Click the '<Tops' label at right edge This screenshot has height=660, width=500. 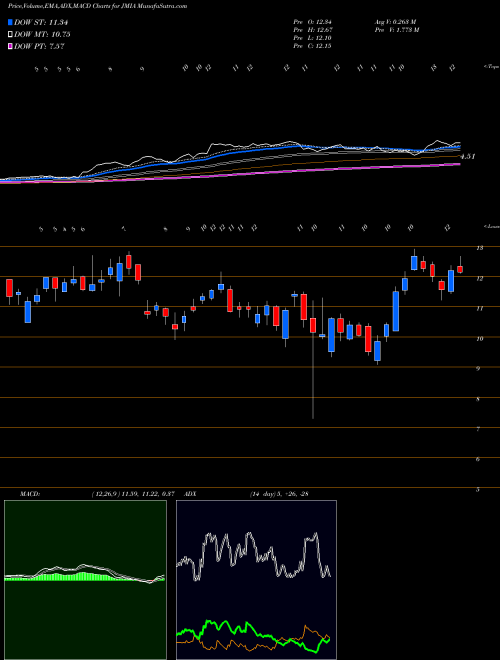click(x=491, y=67)
